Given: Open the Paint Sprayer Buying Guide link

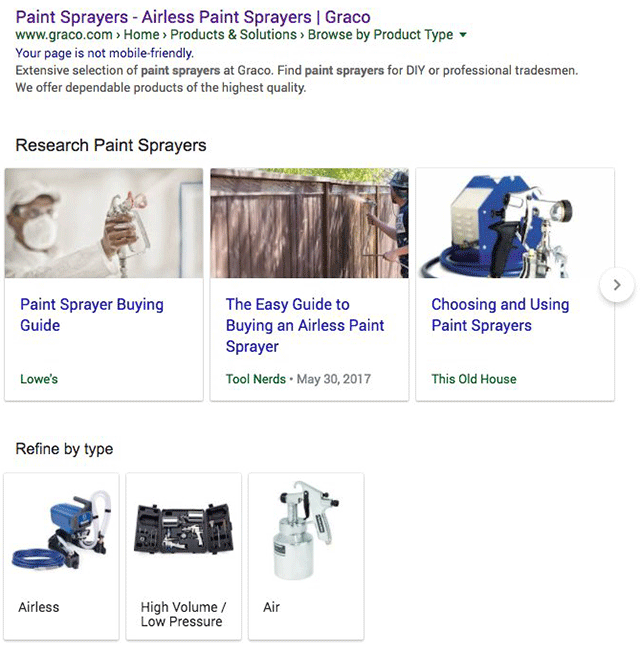Looking at the screenshot, I should coord(92,315).
